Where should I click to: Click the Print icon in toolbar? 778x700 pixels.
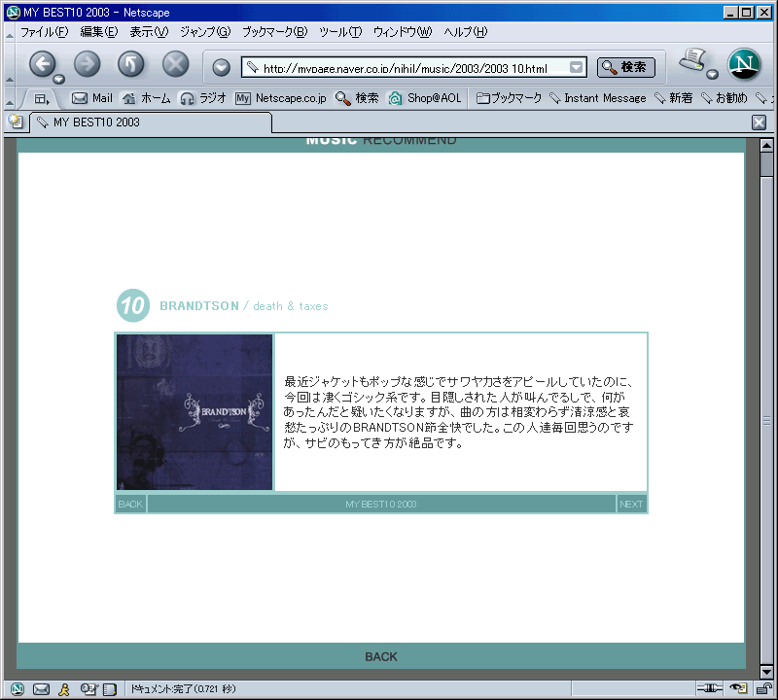click(692, 60)
